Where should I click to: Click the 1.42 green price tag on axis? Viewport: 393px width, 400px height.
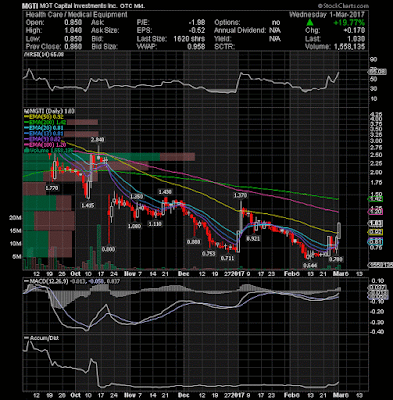[376, 199]
